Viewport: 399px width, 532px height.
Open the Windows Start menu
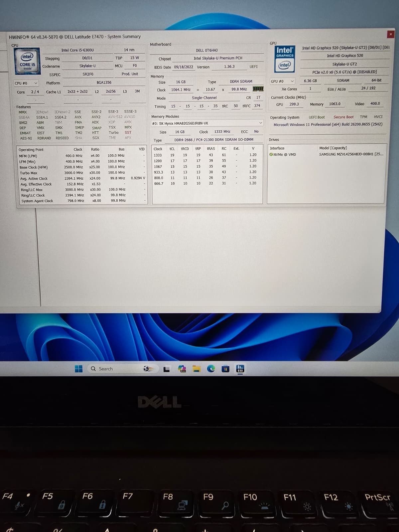pyautogui.click(x=78, y=369)
